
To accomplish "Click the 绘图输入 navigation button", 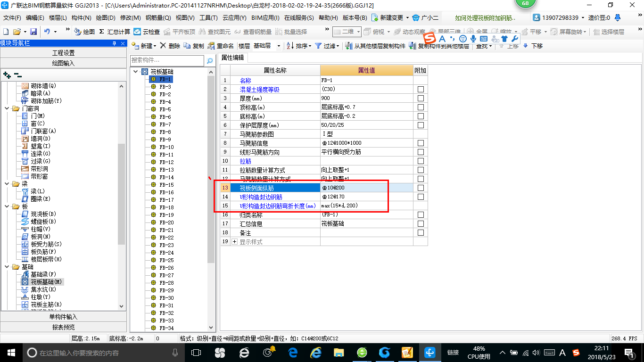I will [63, 63].
